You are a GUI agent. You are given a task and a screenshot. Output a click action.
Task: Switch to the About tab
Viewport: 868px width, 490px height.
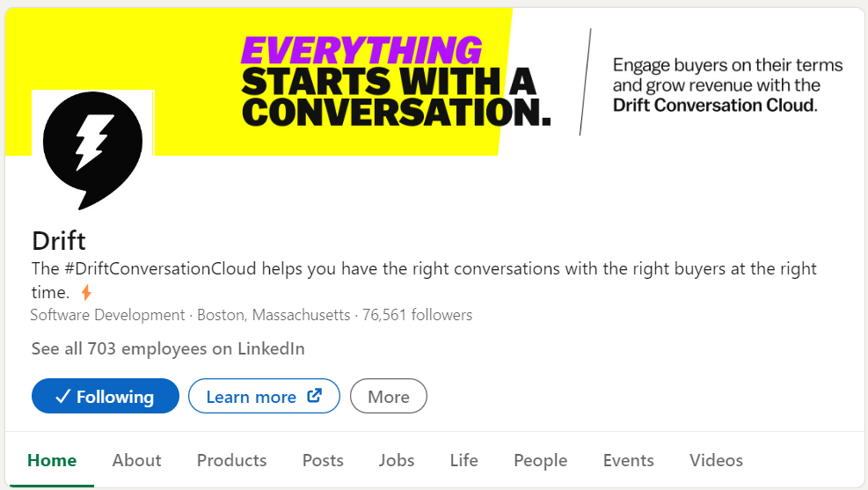pos(136,460)
